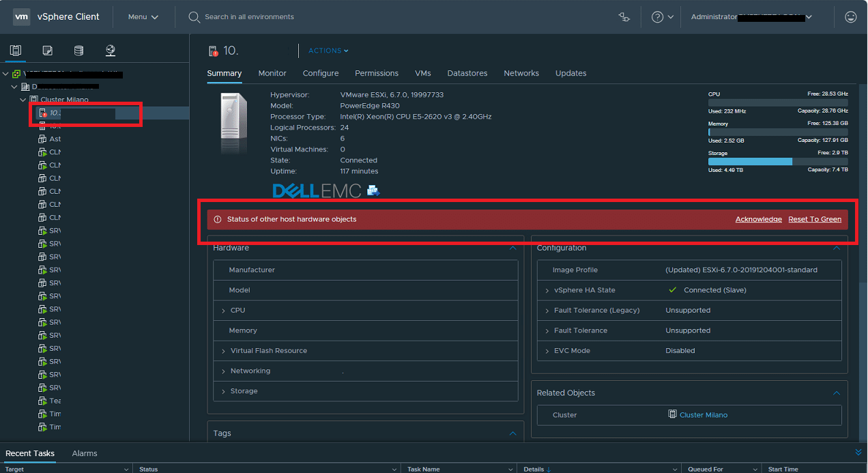Click the Memory usage bar
This screenshot has height=473, width=868.
coord(778,132)
